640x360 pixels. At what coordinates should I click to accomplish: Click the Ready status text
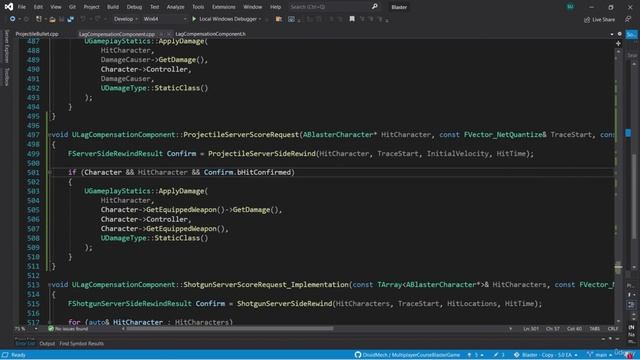point(18,355)
